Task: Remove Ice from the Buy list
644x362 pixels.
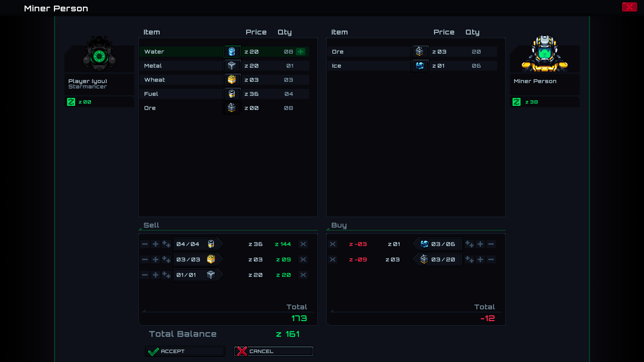Action: (333, 244)
